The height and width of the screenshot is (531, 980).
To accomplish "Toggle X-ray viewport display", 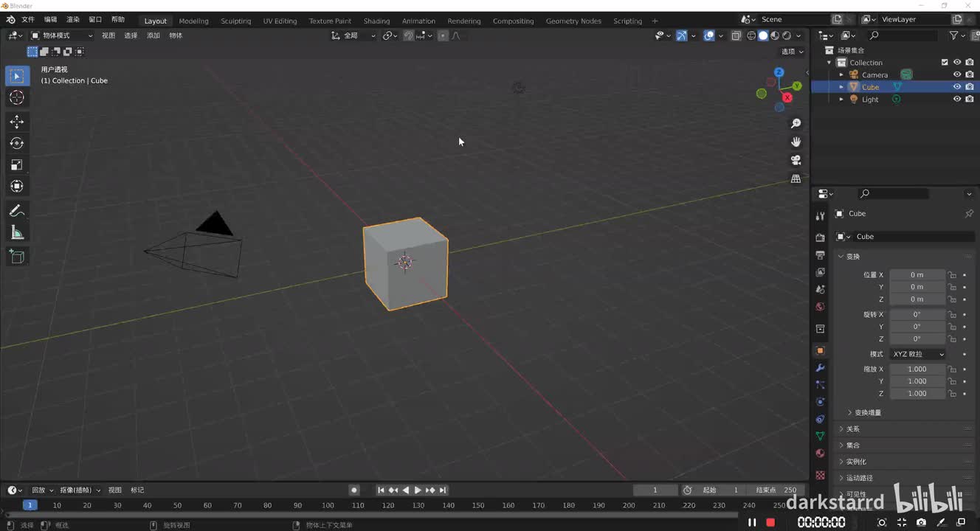I will tap(736, 35).
